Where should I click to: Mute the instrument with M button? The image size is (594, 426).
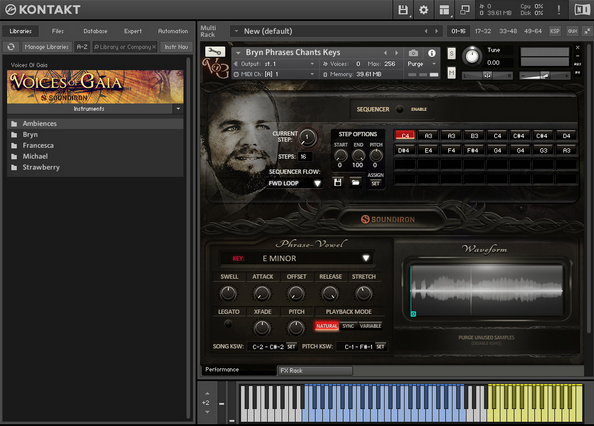click(x=452, y=72)
